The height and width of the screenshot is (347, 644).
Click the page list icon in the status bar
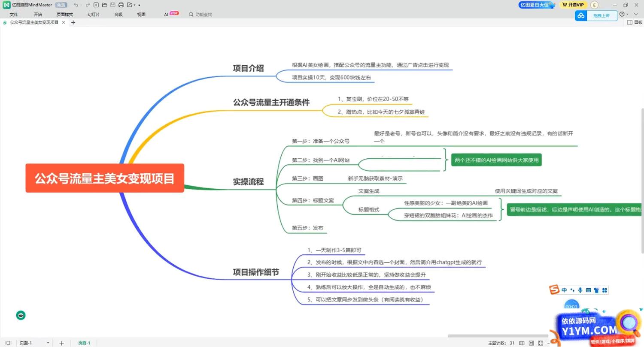8,343
